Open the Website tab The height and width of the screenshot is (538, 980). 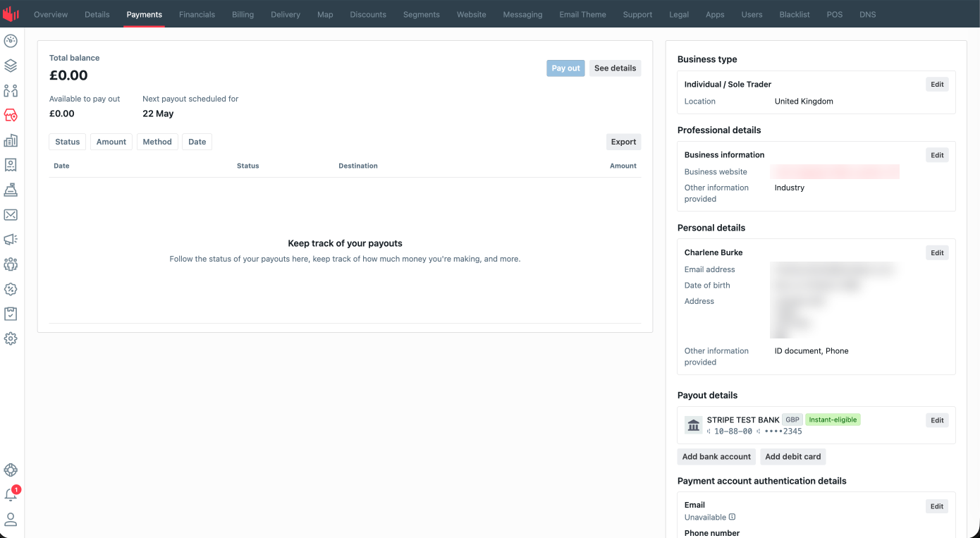472,14
